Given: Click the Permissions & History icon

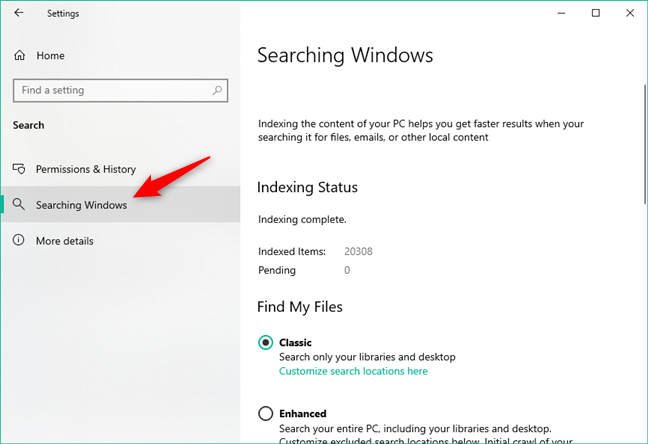Looking at the screenshot, I should coord(19,169).
